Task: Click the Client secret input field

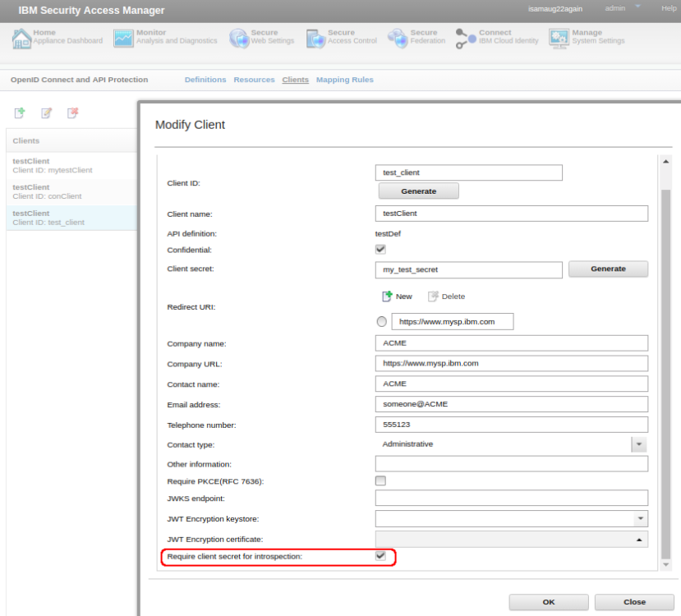Action: point(468,269)
